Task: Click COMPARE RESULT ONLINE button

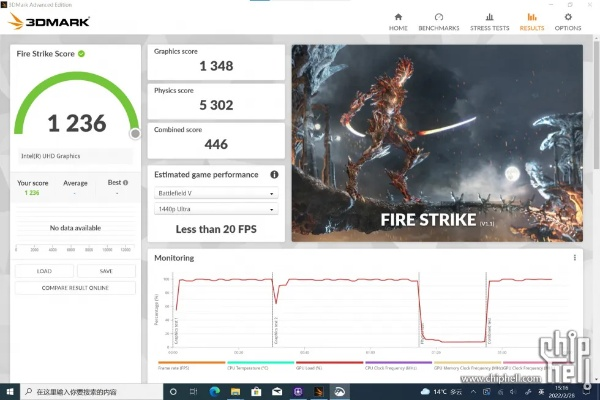Action: tap(75, 288)
